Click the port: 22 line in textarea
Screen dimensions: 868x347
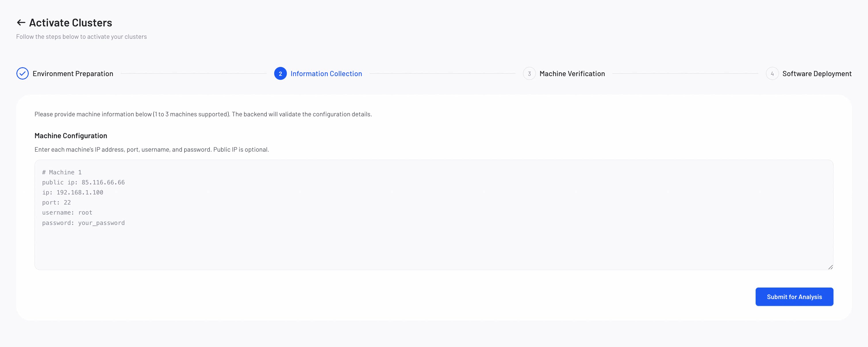click(56, 203)
